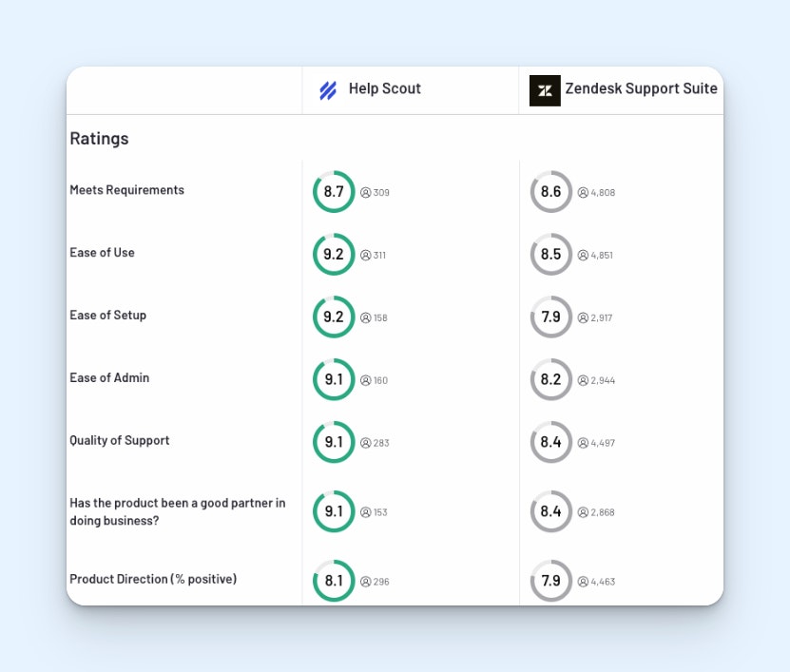Click the good partner in doing business question
Image resolution: width=790 pixels, height=672 pixels.
coord(178,511)
